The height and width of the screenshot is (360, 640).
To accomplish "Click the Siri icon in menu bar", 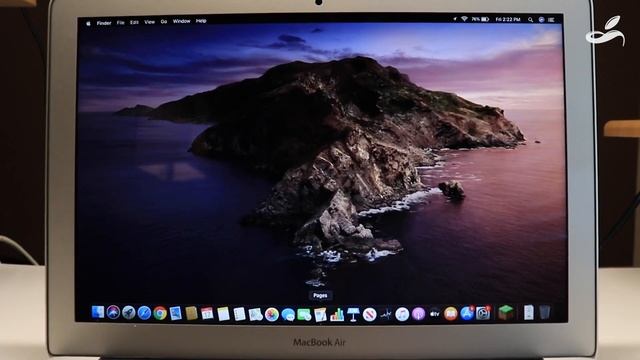I will pos(541,20).
